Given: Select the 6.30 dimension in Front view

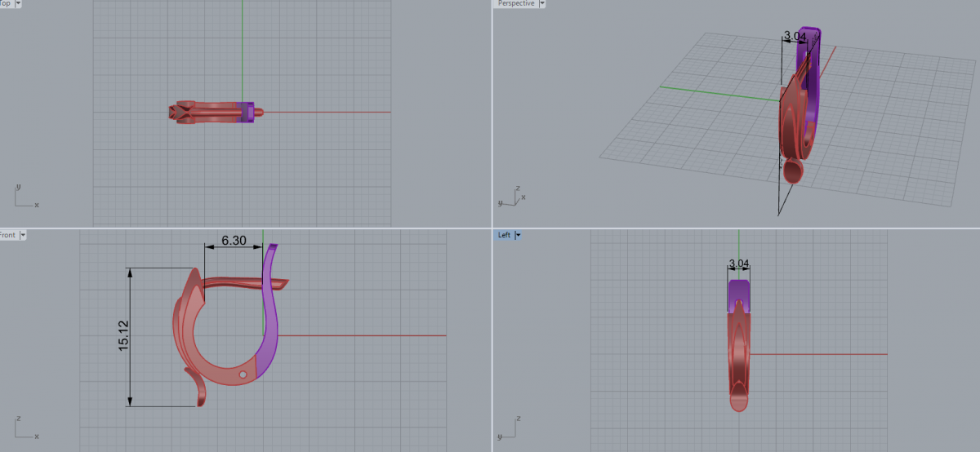Looking at the screenshot, I should pos(234,241).
